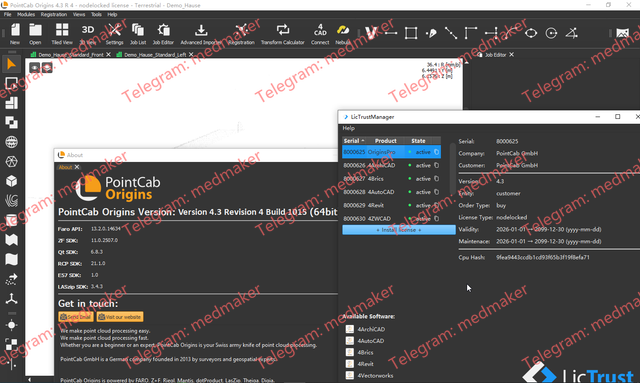Screen dimensions: 640x383
Task: Open the Job List toolbar icon
Action: pos(138,33)
